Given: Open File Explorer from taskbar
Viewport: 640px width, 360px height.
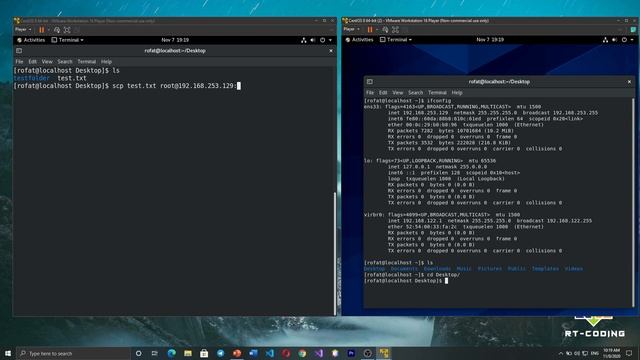Looking at the screenshot, I should [188, 353].
